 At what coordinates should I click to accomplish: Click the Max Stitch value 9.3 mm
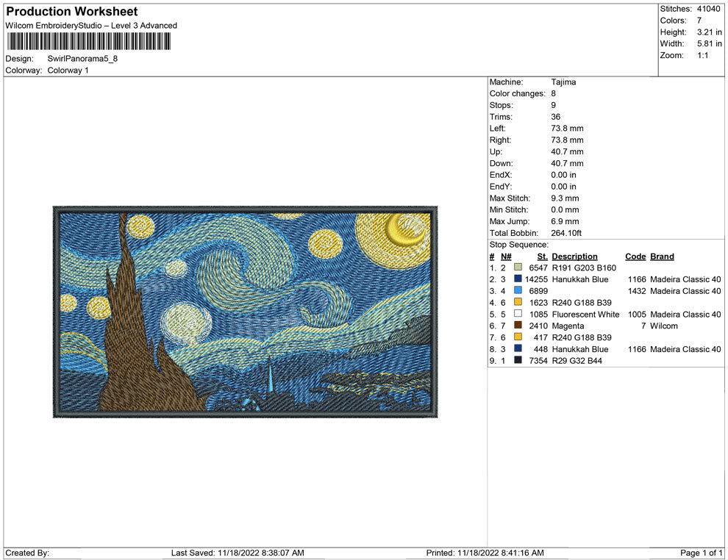(x=565, y=198)
